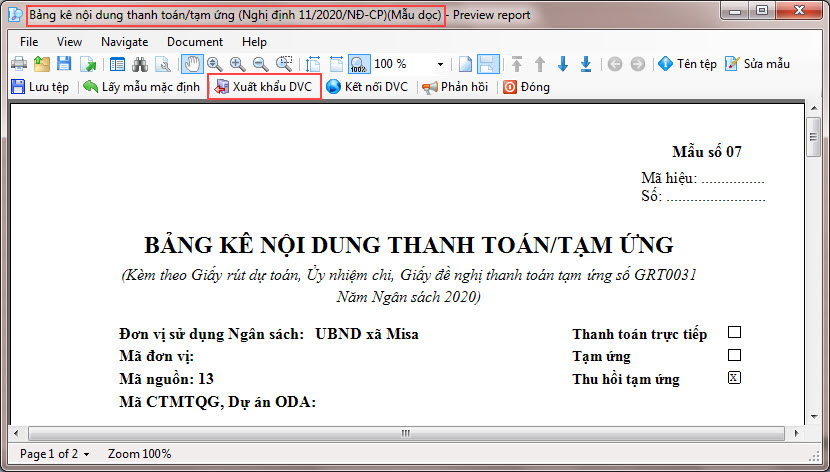830x472 pixels.
Task: Click the grey Forward navigation arrow
Action: (x=637, y=64)
